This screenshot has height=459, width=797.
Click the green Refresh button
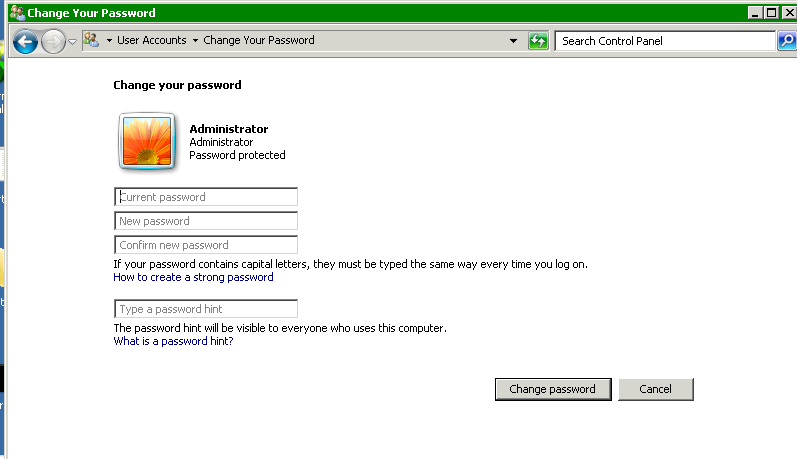click(539, 41)
